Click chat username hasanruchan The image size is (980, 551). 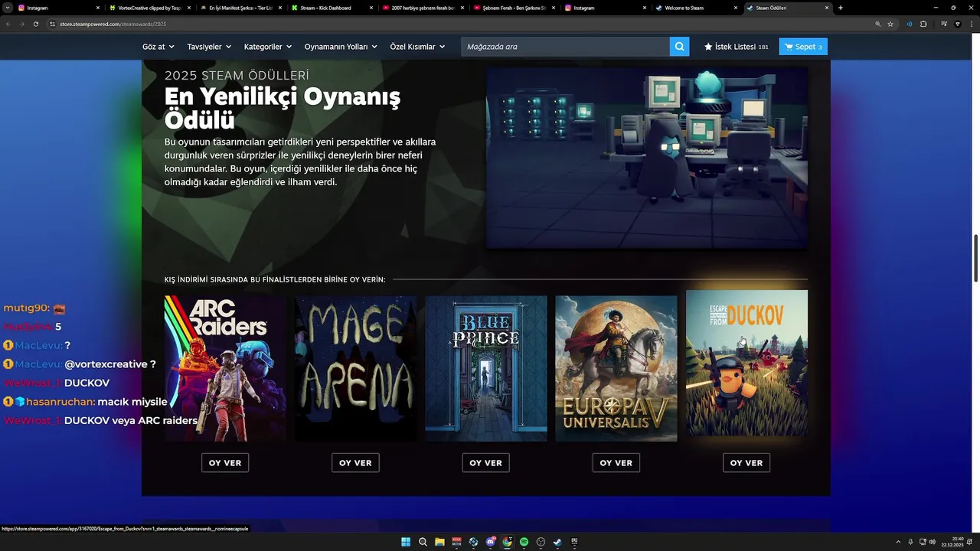click(x=60, y=402)
